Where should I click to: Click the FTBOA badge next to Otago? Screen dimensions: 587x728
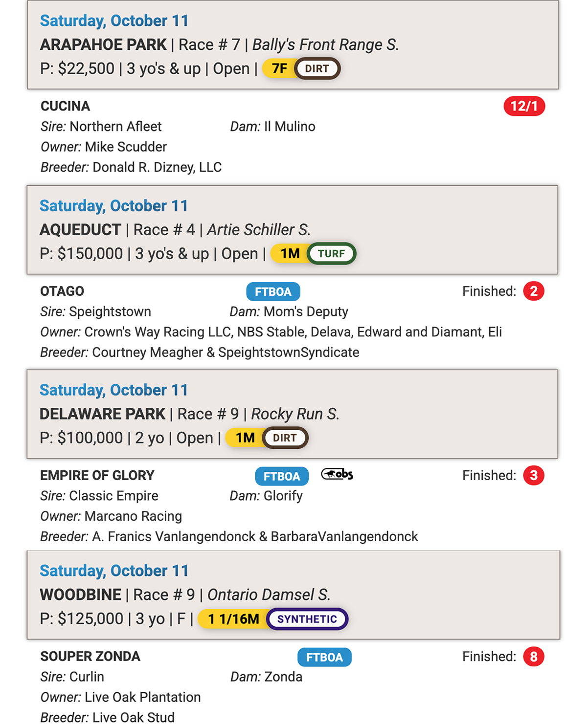coord(273,292)
